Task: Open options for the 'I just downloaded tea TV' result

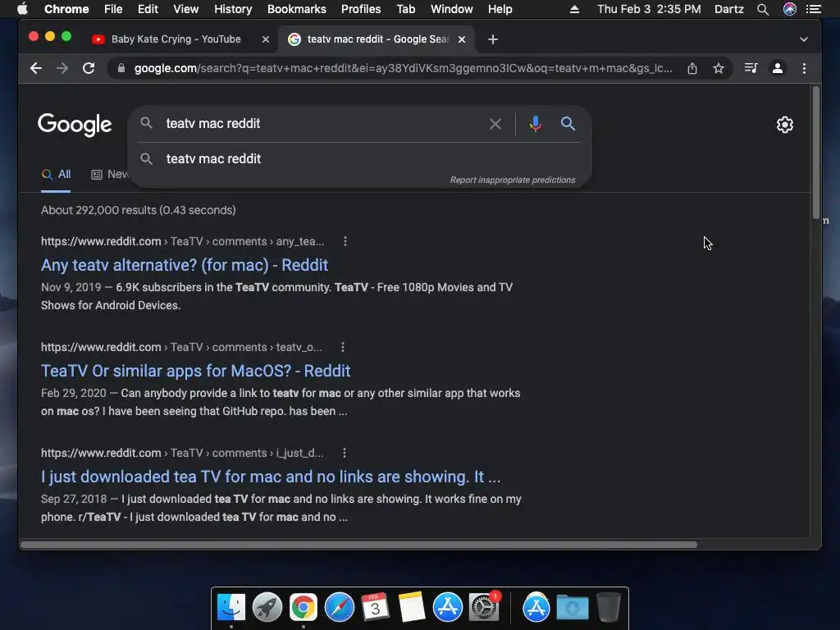Action: click(x=344, y=453)
